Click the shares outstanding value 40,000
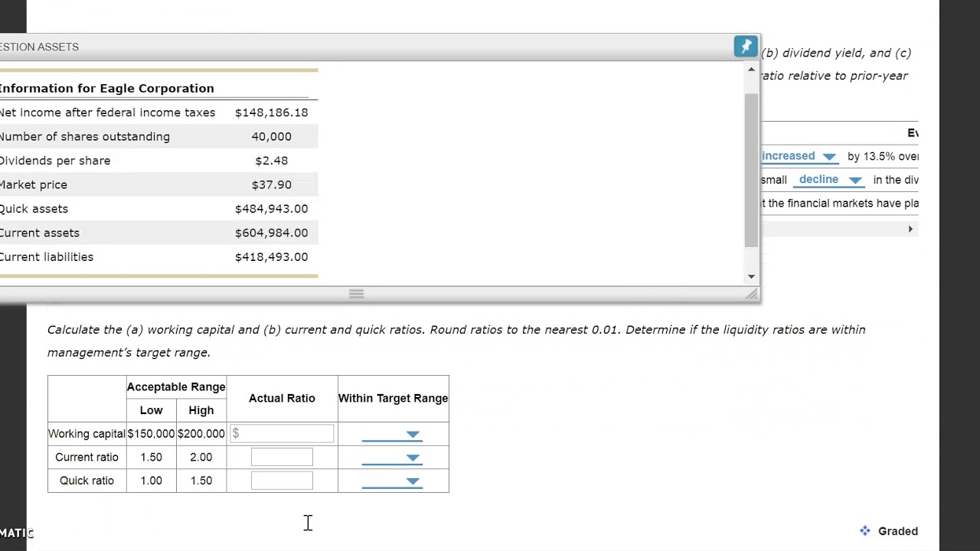This screenshot has height=551, width=980. coord(271,136)
